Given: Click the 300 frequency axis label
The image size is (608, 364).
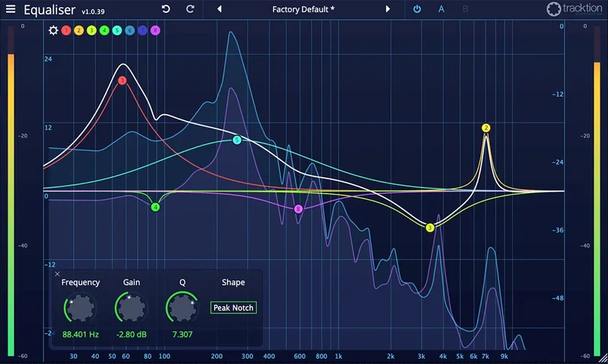Looking at the screenshot, I should tap(248, 356).
